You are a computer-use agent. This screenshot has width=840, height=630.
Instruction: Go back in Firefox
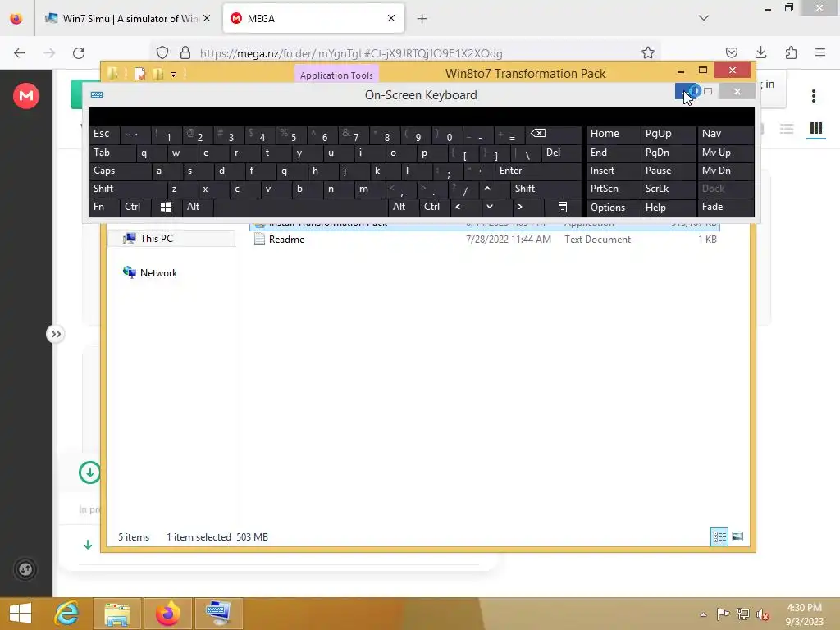(20, 53)
